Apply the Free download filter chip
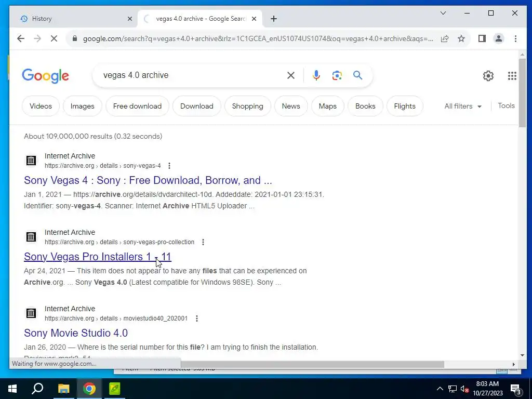 click(137, 106)
